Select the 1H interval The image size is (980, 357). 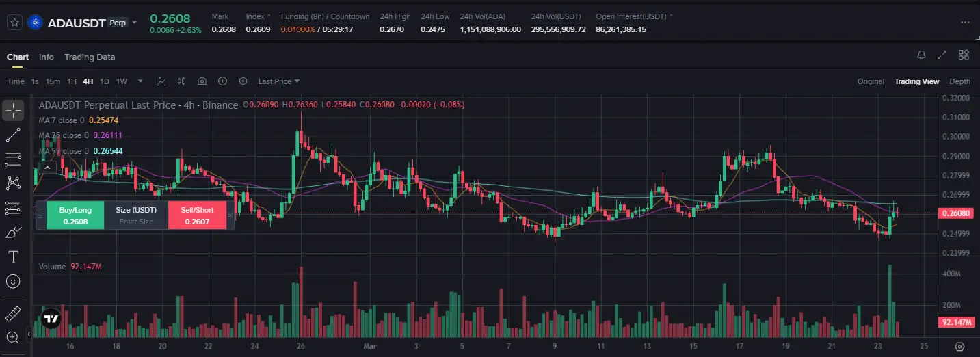[72, 81]
